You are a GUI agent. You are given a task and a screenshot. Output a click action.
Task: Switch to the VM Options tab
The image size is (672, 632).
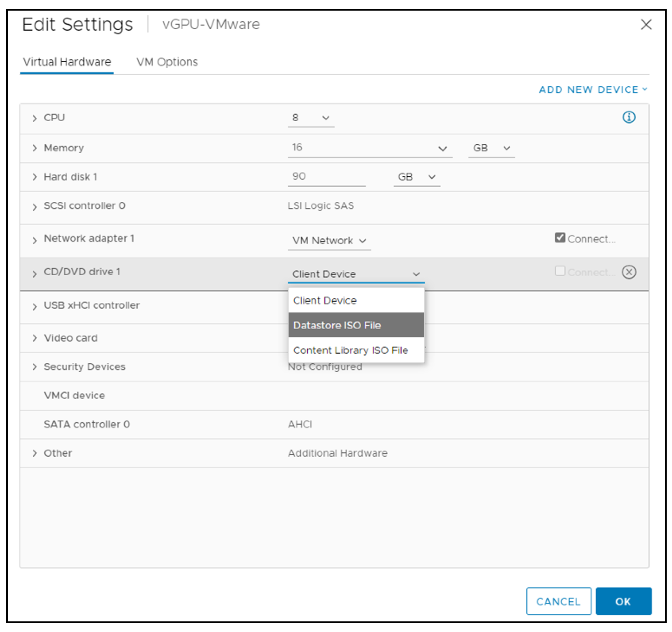[x=167, y=62]
